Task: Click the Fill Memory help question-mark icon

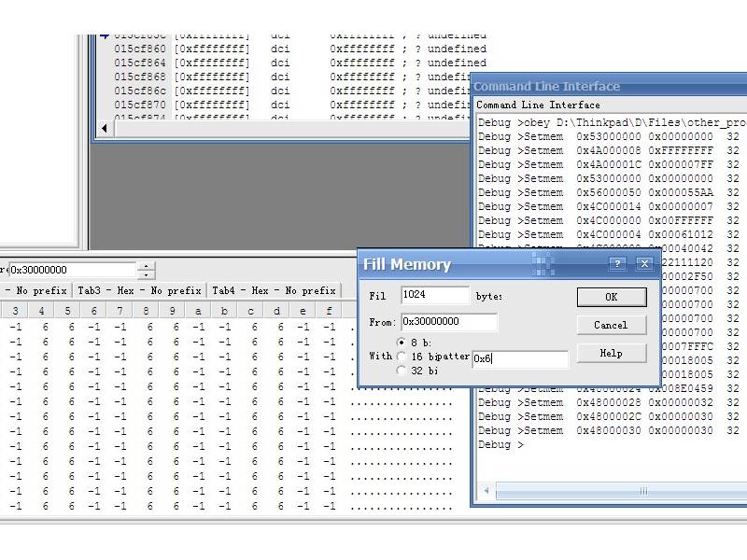Action: [617, 264]
